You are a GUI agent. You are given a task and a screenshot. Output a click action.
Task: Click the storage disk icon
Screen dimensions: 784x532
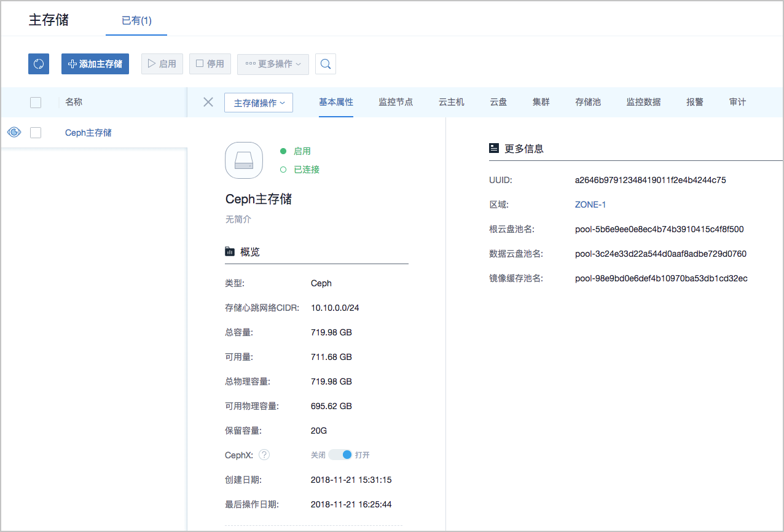[x=244, y=160]
